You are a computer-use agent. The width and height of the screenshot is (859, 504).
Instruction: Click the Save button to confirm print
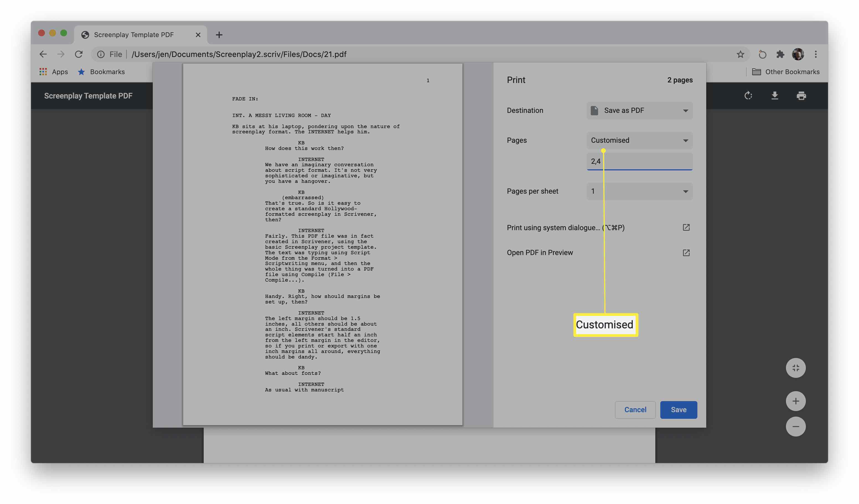pyautogui.click(x=678, y=409)
